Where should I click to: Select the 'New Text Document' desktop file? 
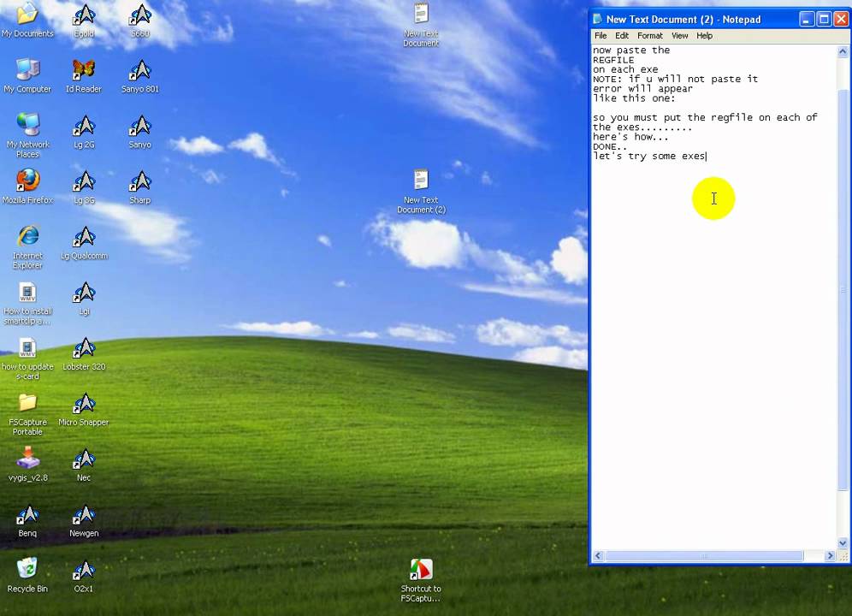click(421, 25)
